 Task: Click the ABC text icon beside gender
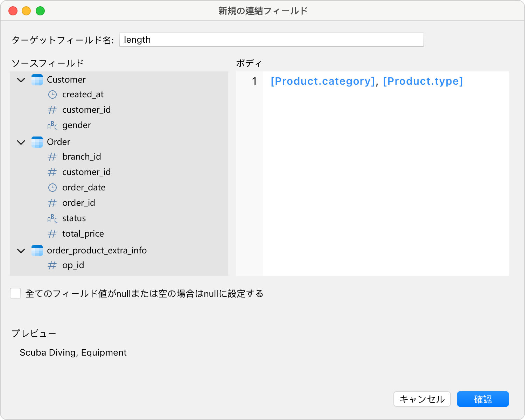[52, 125]
